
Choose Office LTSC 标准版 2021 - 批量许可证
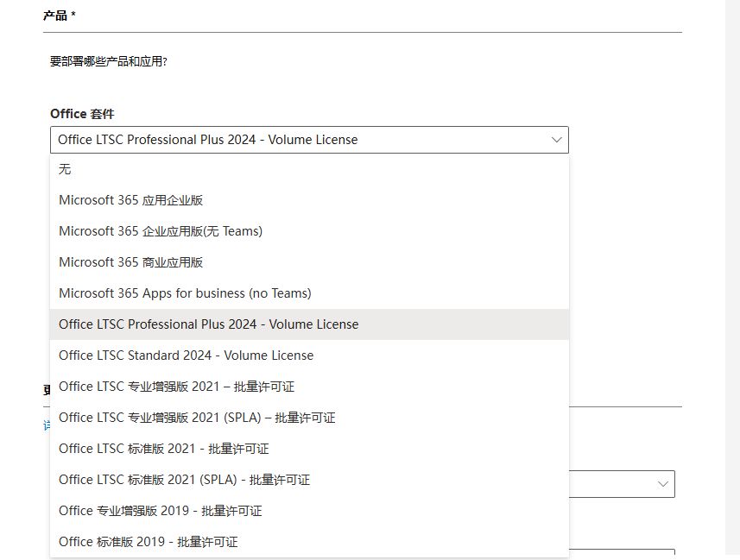[164, 449]
